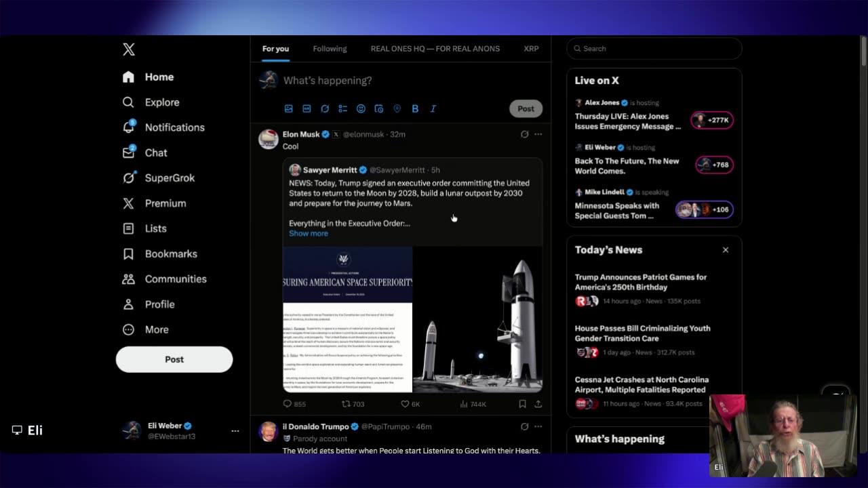
Task: Open the executive order document image
Action: (347, 319)
